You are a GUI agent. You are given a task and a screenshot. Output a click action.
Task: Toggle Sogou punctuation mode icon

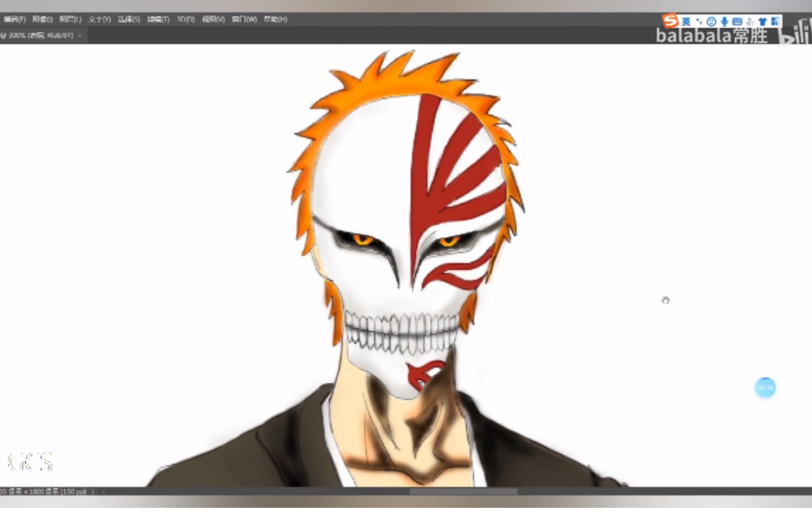699,21
